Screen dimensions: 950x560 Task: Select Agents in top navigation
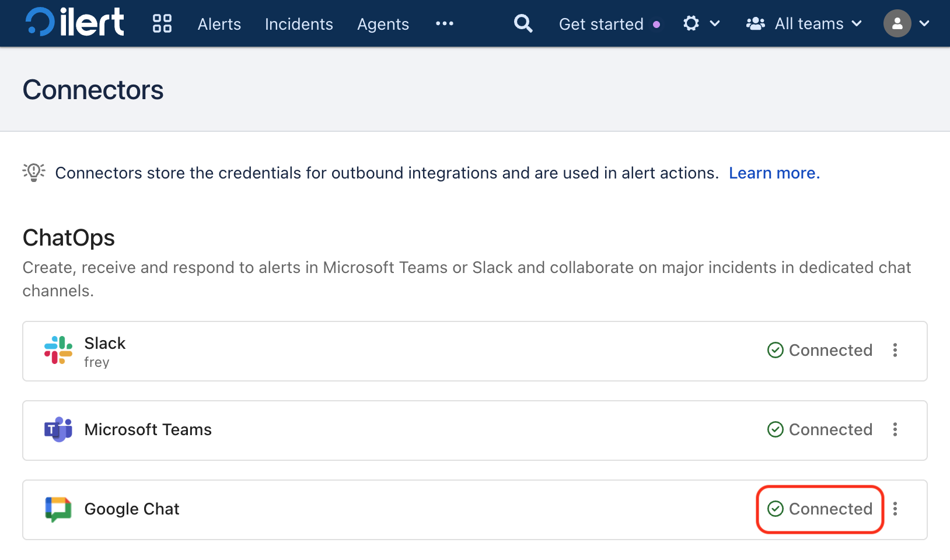click(x=383, y=24)
